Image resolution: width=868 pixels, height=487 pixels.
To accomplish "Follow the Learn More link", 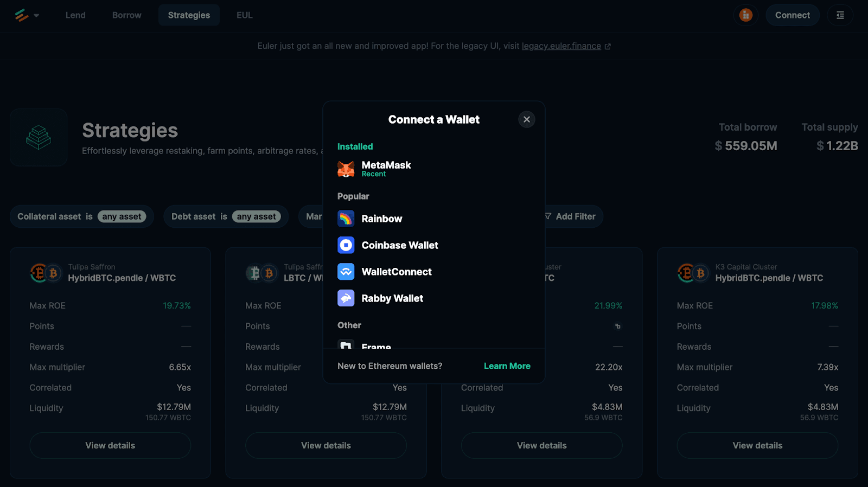I will click(507, 366).
